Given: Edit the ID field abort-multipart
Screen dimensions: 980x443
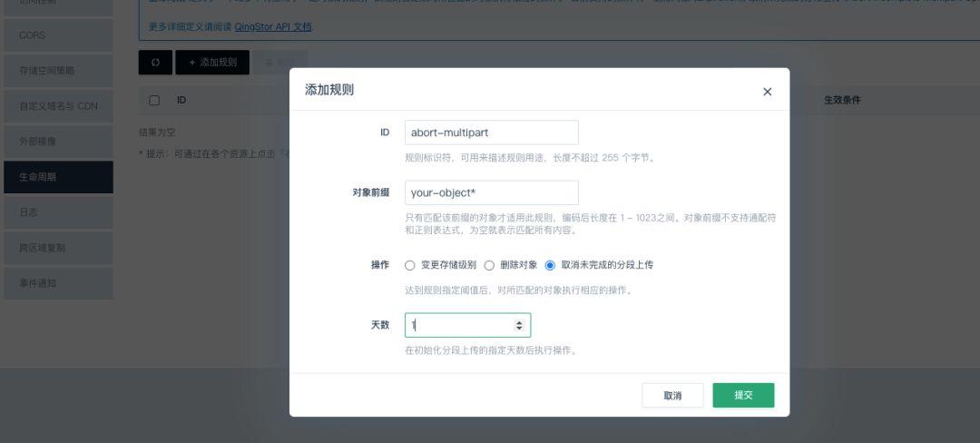Looking at the screenshot, I should pyautogui.click(x=491, y=133).
